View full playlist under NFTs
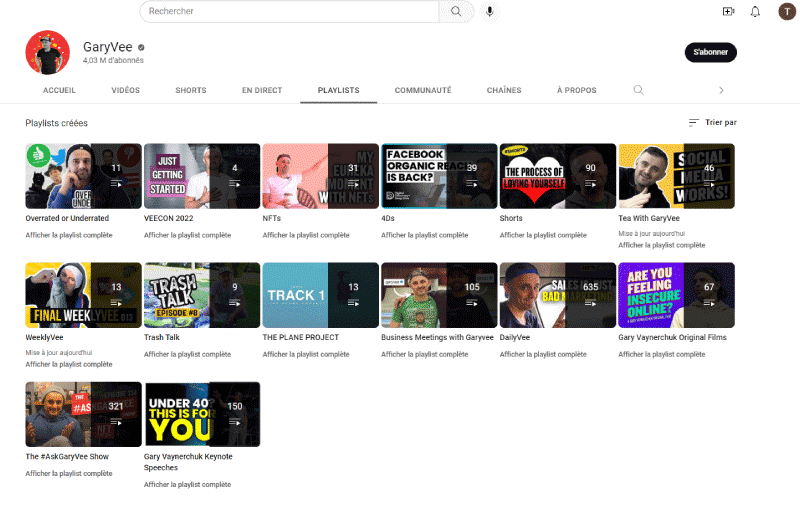 pyautogui.click(x=306, y=235)
